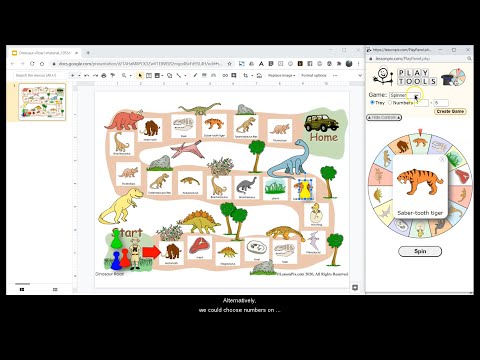Click the Text box tool
Screen dimensions: 480x360
(x=149, y=76)
